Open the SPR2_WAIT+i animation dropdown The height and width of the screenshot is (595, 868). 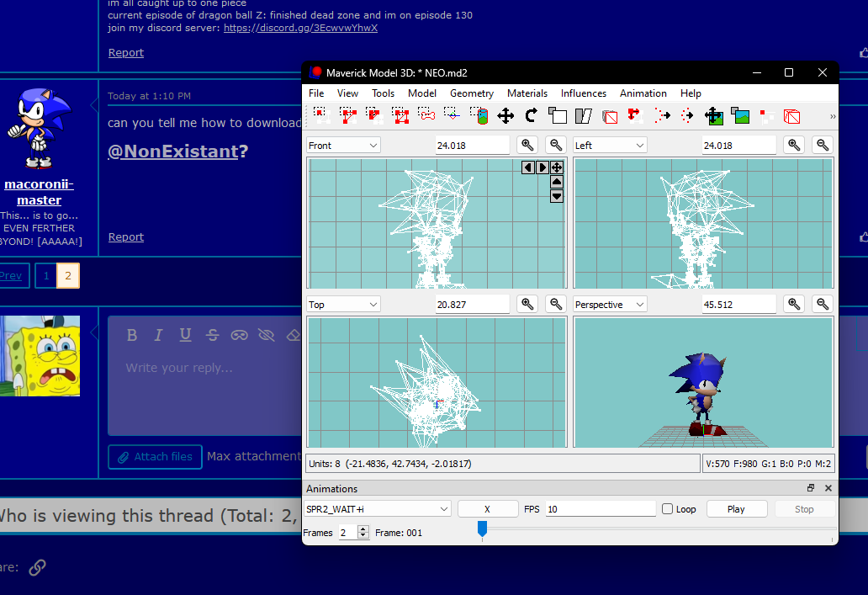tap(377, 509)
